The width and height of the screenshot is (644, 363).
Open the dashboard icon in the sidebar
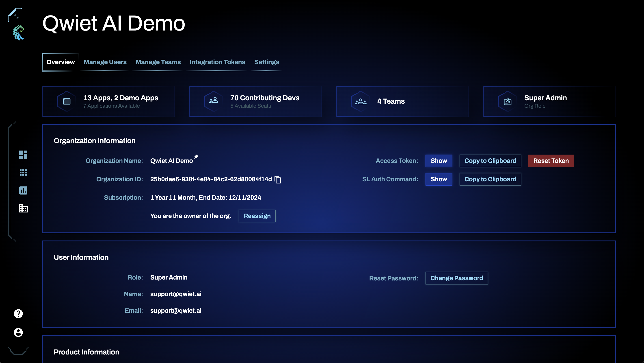coord(23,154)
